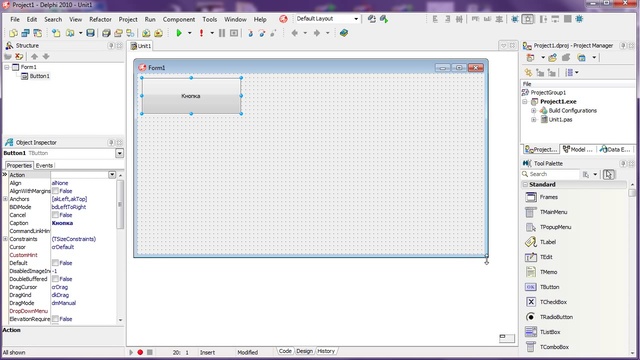The height and width of the screenshot is (360, 640).
Task: Move selected item up in Structure panel
Action: (34, 56)
